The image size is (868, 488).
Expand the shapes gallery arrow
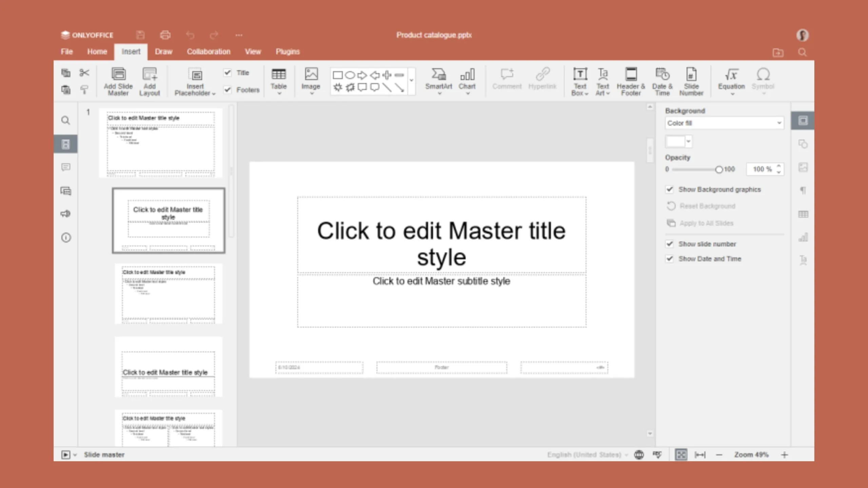[x=411, y=81]
